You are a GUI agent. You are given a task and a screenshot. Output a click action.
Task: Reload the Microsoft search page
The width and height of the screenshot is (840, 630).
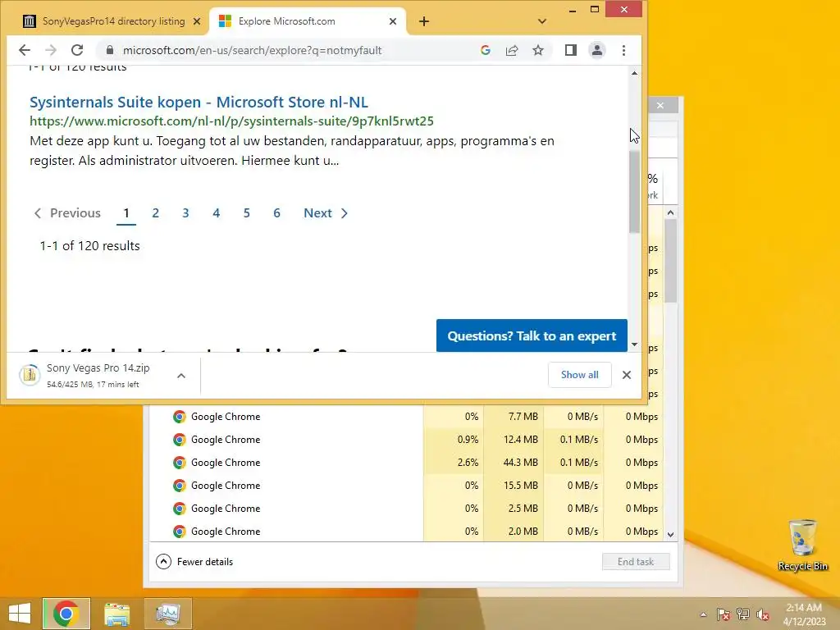click(x=77, y=50)
